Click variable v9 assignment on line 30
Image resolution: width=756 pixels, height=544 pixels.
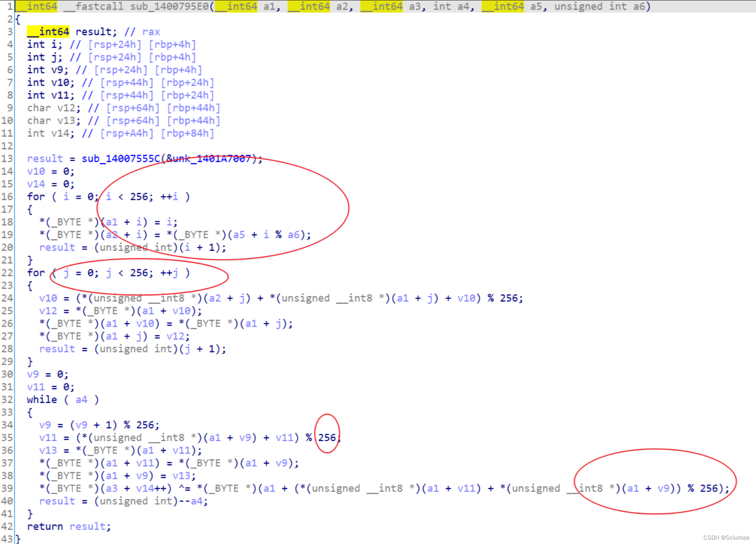click(x=33, y=374)
